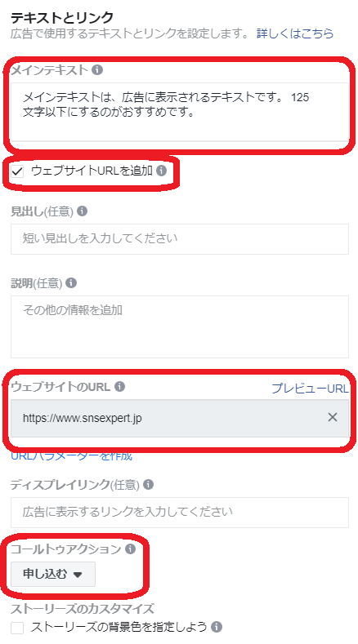
Task: Click info icon beside メインテキスト label
Action: (97, 70)
